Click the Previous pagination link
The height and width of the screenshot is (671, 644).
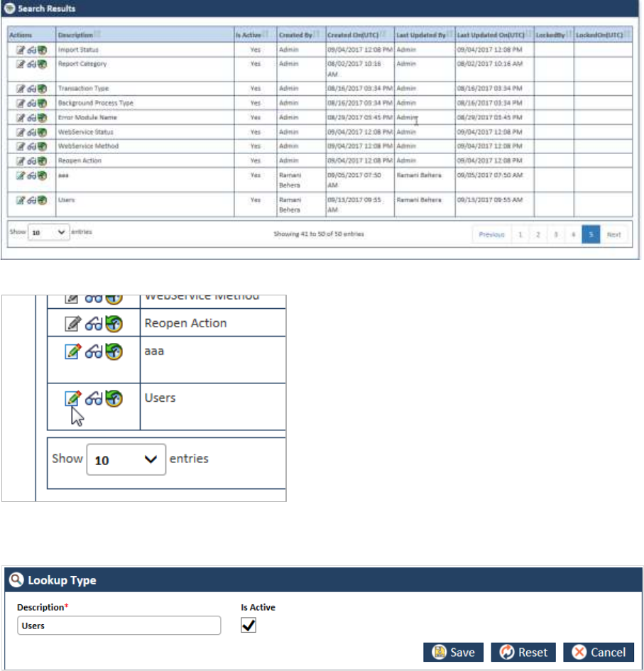[x=491, y=234]
